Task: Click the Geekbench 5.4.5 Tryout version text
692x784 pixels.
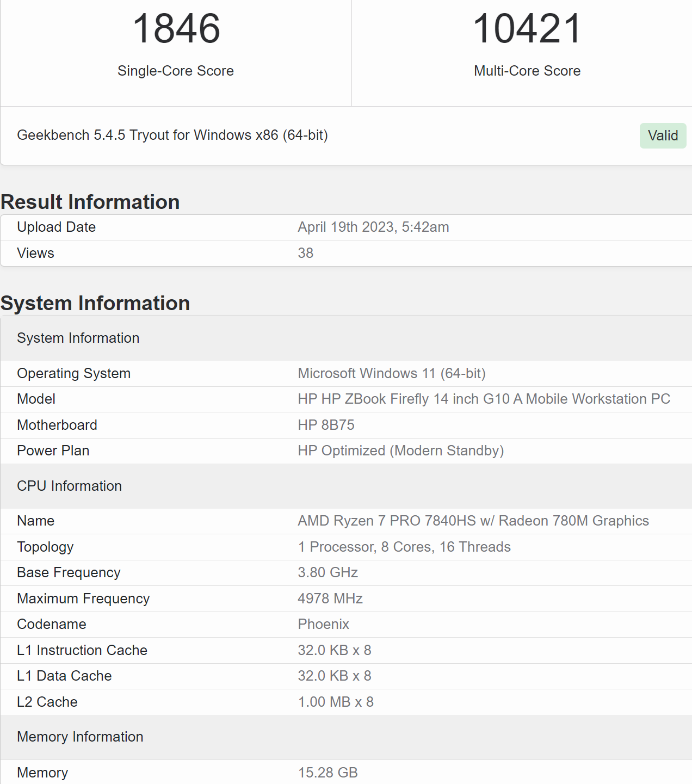Action: (x=172, y=135)
